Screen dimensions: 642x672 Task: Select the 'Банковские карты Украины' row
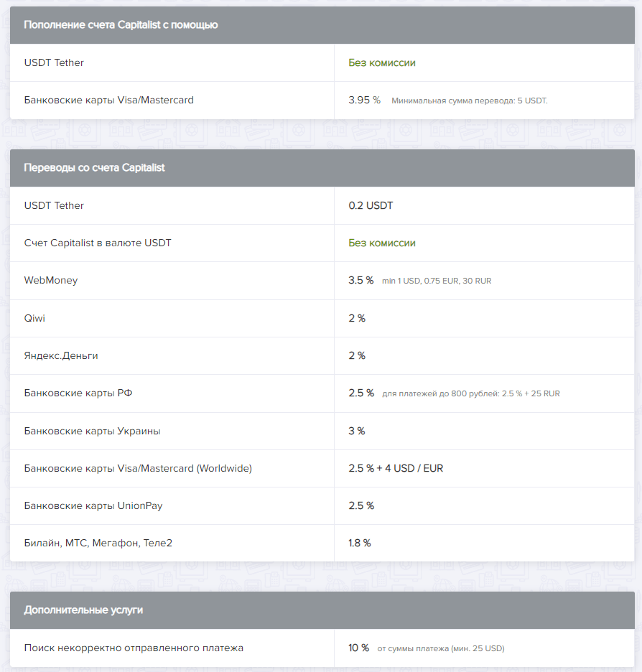[322, 431]
